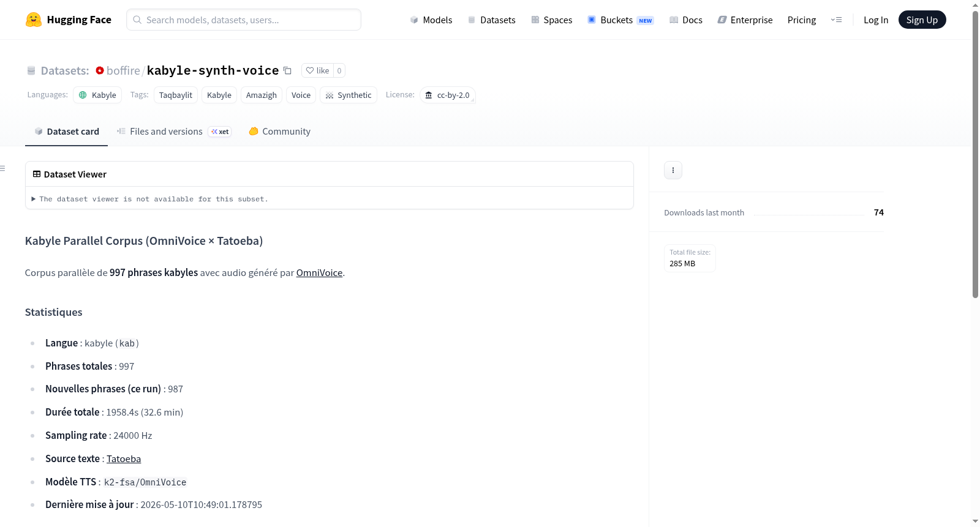Click the cc-by-2.0 license tag

pos(448,95)
